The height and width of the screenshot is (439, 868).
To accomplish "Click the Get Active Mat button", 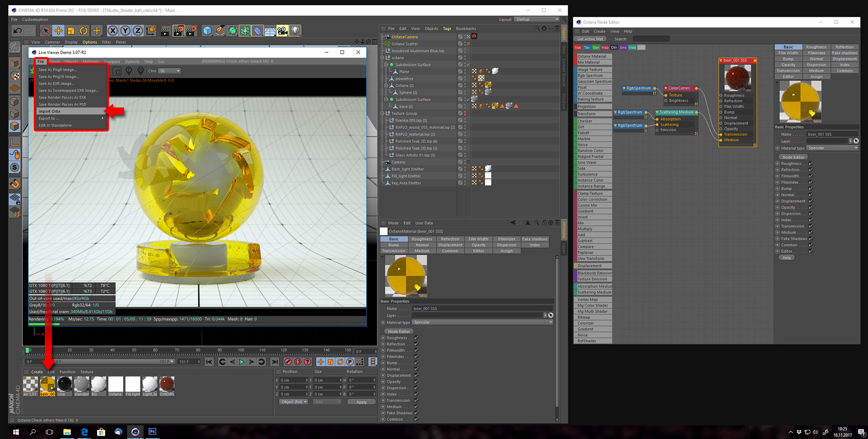I will (x=590, y=39).
